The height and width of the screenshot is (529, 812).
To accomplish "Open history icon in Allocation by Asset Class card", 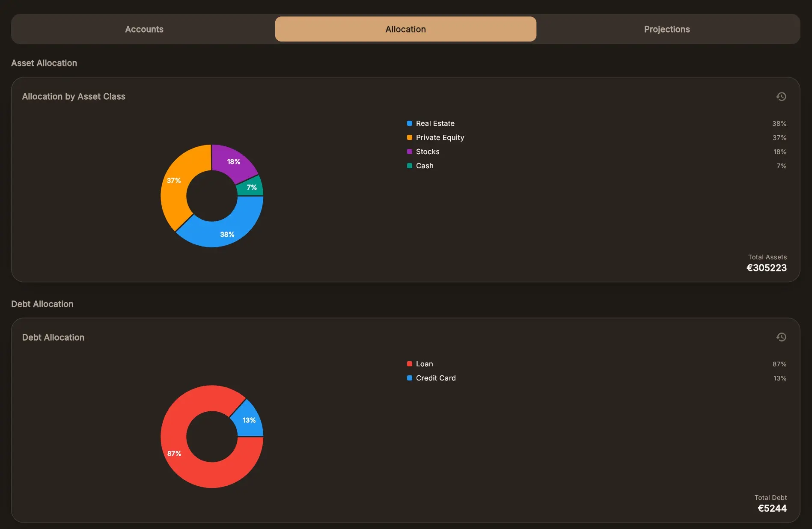I will pyautogui.click(x=781, y=96).
